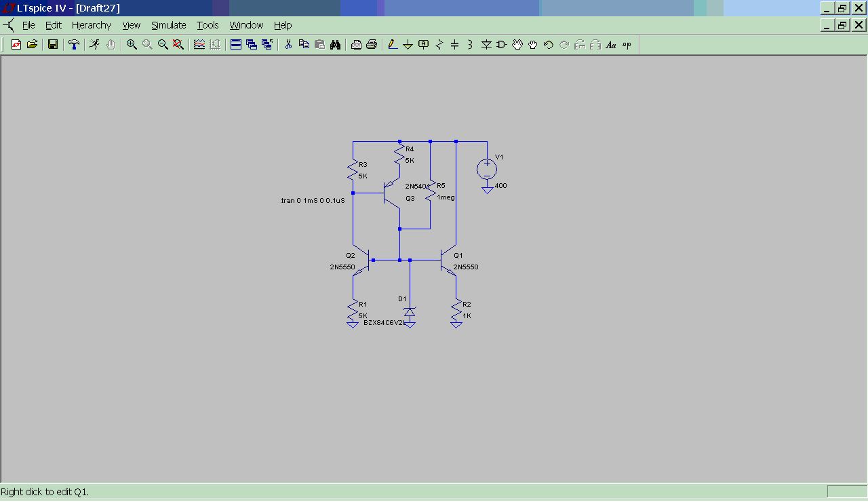This screenshot has height=502, width=868.
Task: Click the voltage source V1 symbol
Action: pyautogui.click(x=486, y=170)
